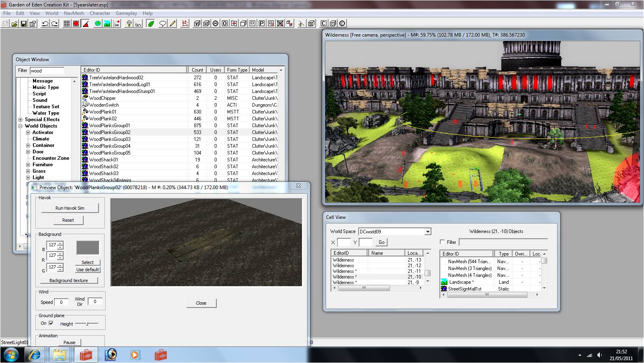Click the Save plugin toolbar icon
Screen dimensions: 644x363
point(24,24)
